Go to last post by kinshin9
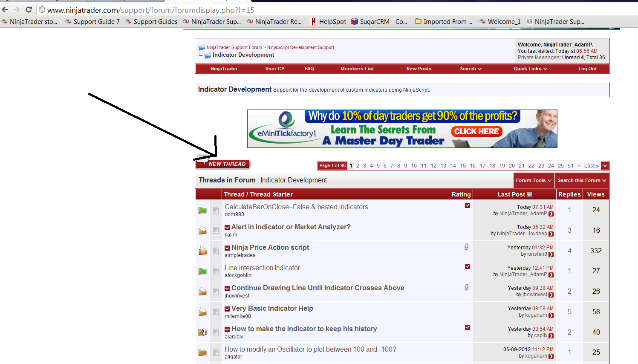The image size is (638, 364). [x=551, y=254]
